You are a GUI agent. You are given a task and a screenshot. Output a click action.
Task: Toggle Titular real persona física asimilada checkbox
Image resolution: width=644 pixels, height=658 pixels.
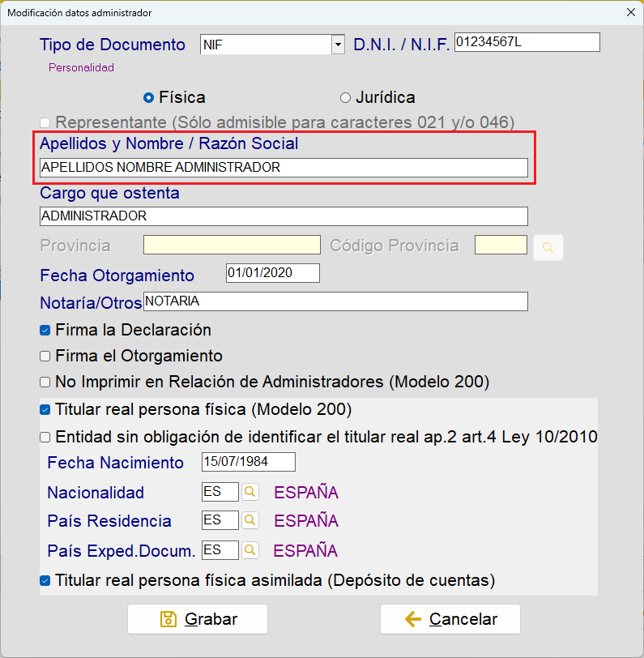(x=45, y=581)
